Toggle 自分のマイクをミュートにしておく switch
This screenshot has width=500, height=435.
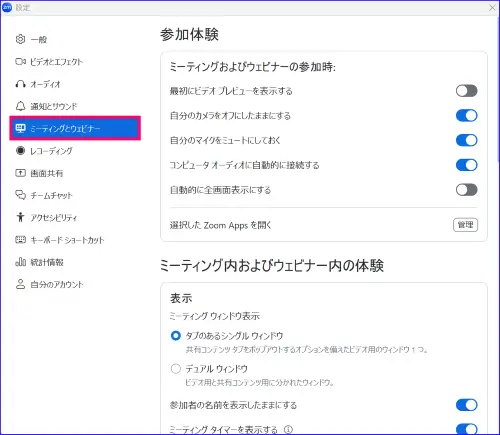point(466,140)
